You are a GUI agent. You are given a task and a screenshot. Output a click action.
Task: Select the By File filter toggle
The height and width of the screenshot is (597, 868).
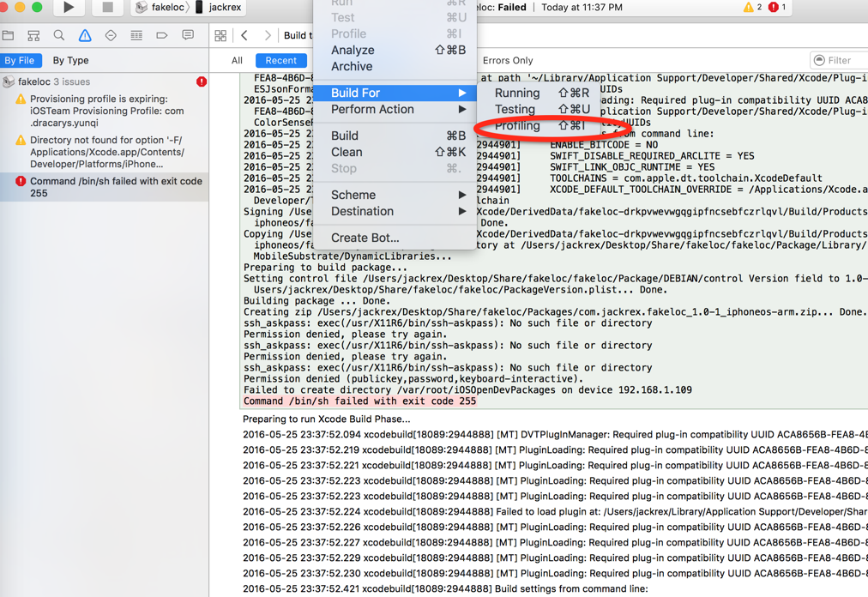[20, 61]
